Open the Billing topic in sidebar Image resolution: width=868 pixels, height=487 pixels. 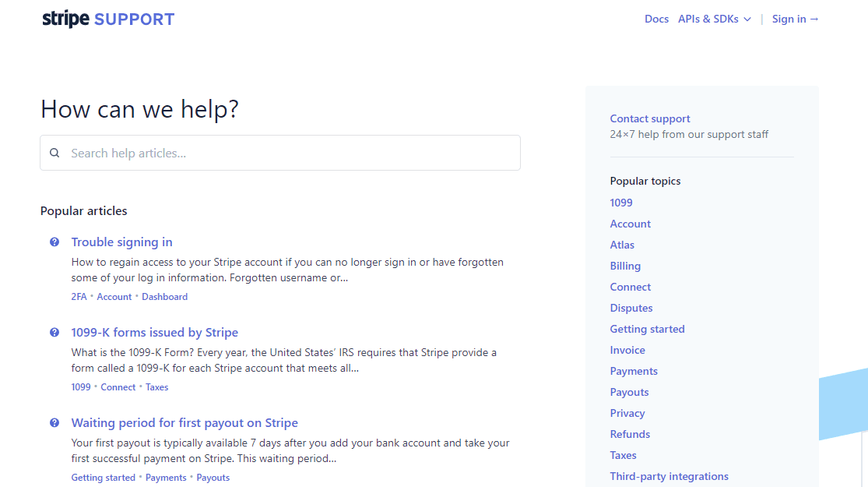pos(625,266)
